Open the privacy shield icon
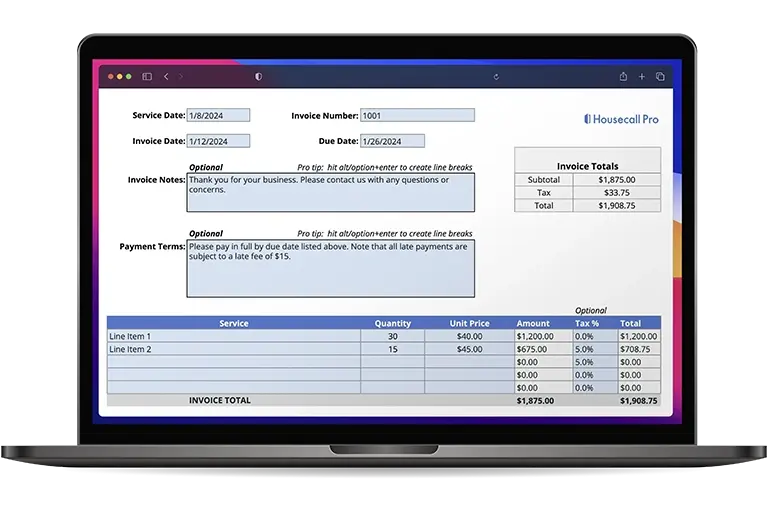The width and height of the screenshot is (768, 508). [x=259, y=76]
